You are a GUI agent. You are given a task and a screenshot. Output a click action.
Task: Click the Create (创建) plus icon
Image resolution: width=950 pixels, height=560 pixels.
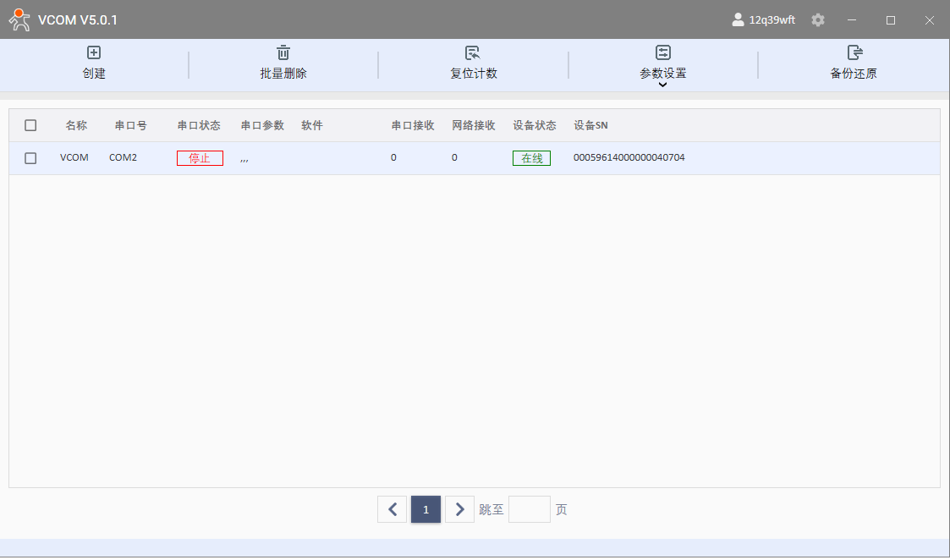tap(94, 52)
